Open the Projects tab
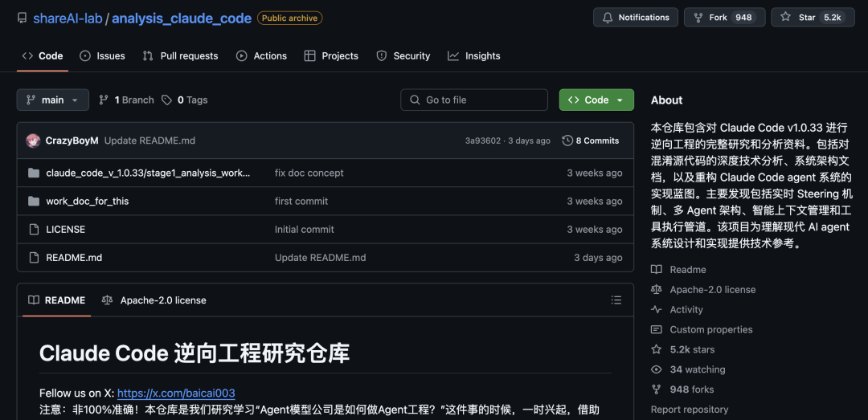The width and height of the screenshot is (868, 420). (332, 56)
